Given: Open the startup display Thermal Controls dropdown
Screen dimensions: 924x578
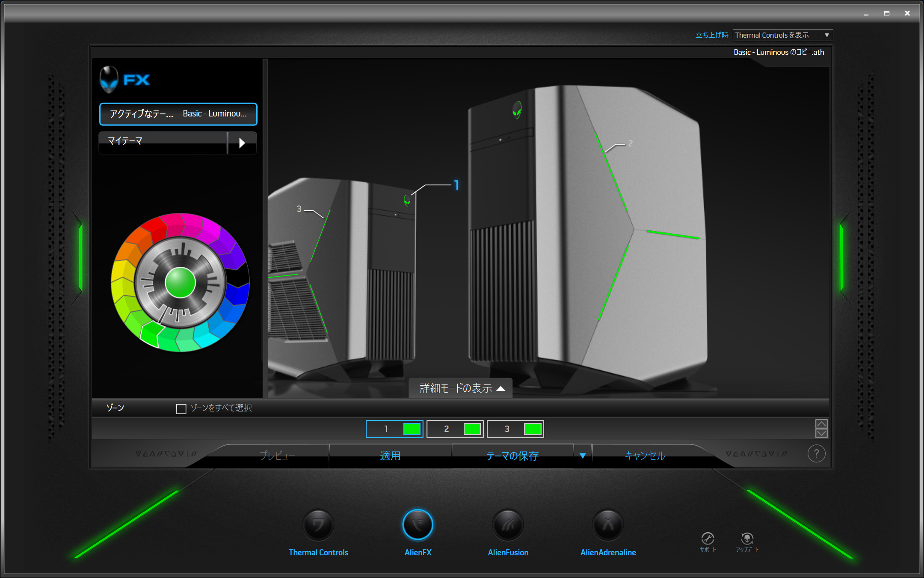Looking at the screenshot, I should tap(782, 35).
